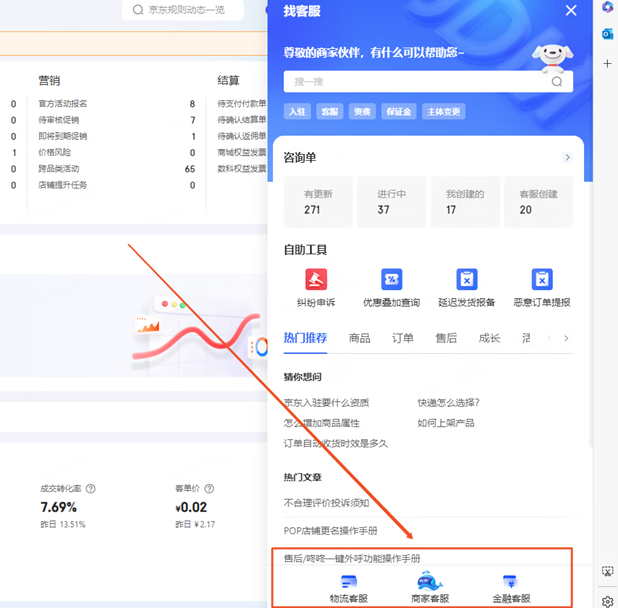The height and width of the screenshot is (608, 618).
Task: Show next tabs with right arrow
Action: (x=566, y=338)
